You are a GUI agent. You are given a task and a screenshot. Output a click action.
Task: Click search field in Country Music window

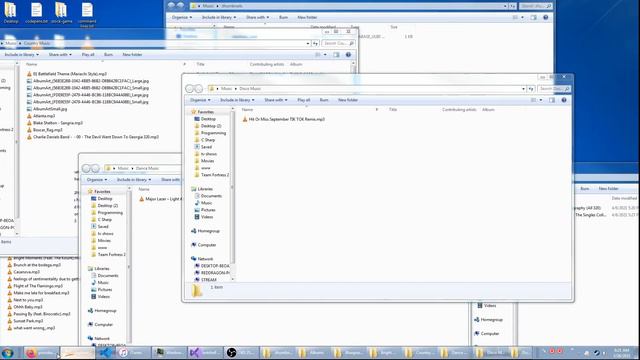click(338, 43)
